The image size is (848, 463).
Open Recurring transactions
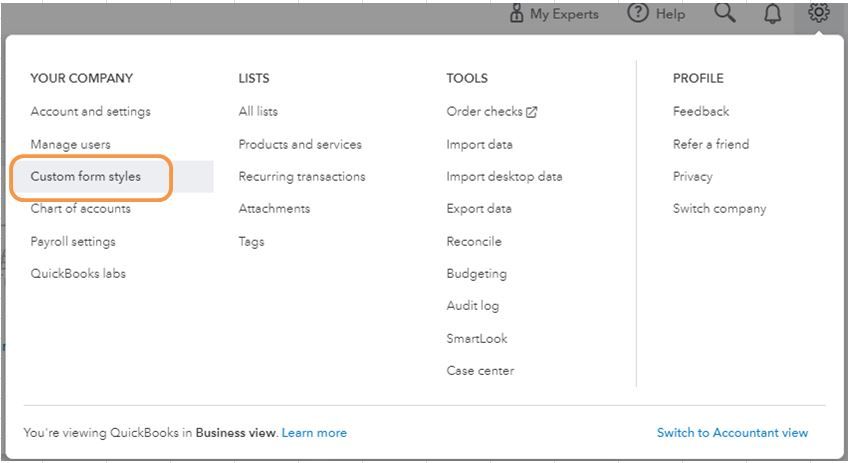coord(302,177)
